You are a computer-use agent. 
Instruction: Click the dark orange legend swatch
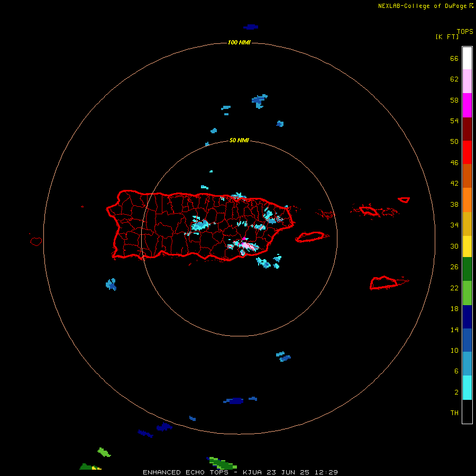467,176
